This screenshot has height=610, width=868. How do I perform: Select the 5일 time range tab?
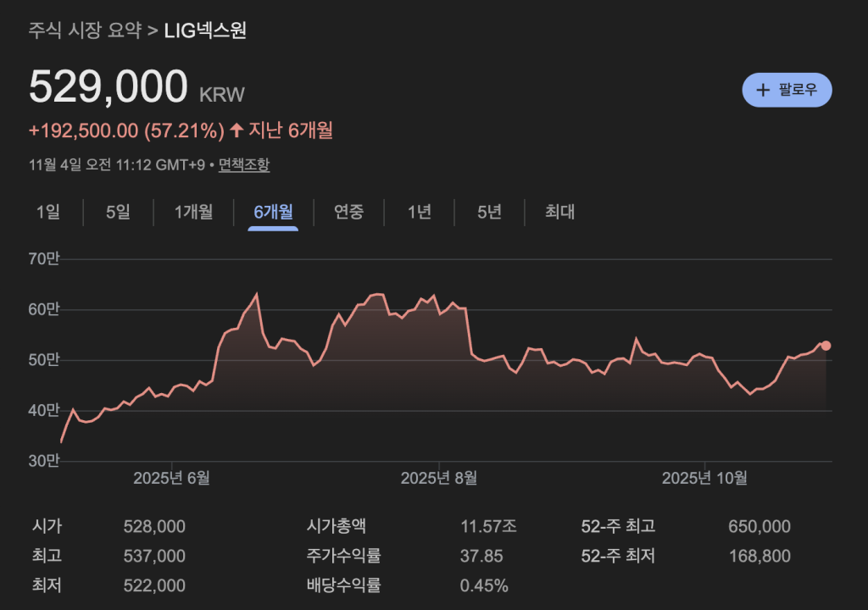(118, 212)
